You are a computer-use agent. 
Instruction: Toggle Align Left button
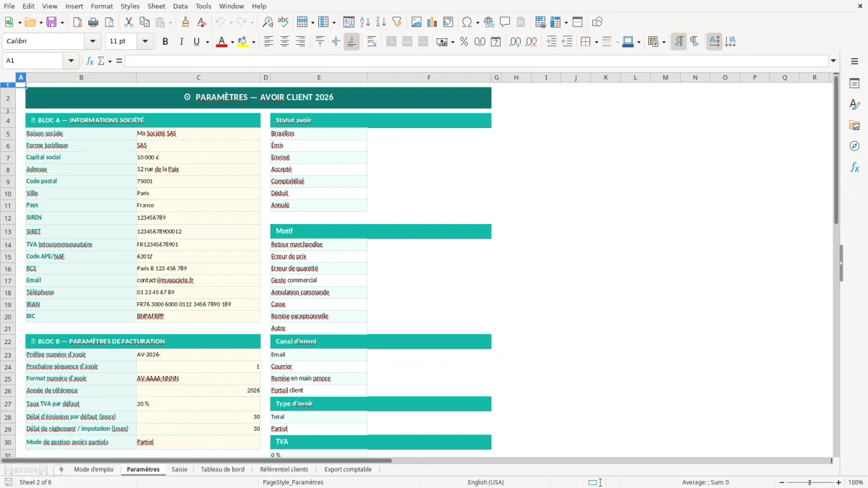(x=269, y=42)
